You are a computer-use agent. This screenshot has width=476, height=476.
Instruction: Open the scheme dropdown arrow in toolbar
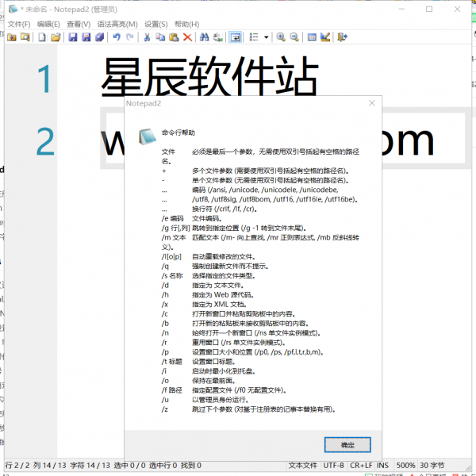click(267, 37)
